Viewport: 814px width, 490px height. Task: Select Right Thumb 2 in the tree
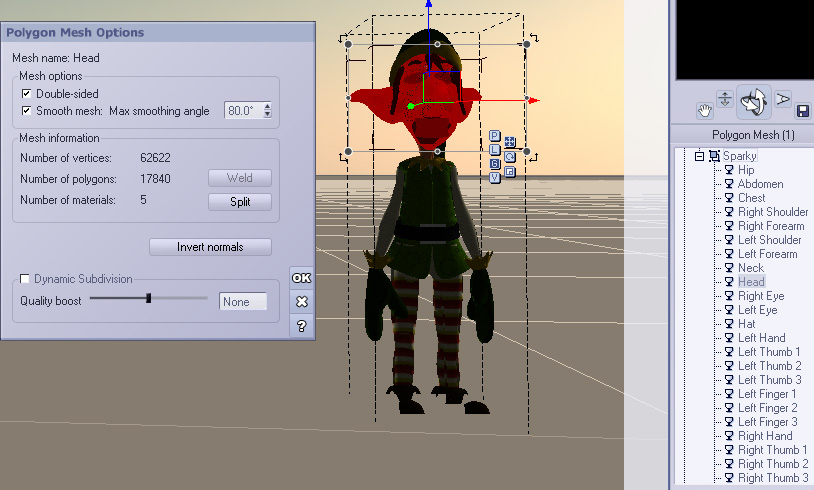pyautogui.click(x=773, y=464)
